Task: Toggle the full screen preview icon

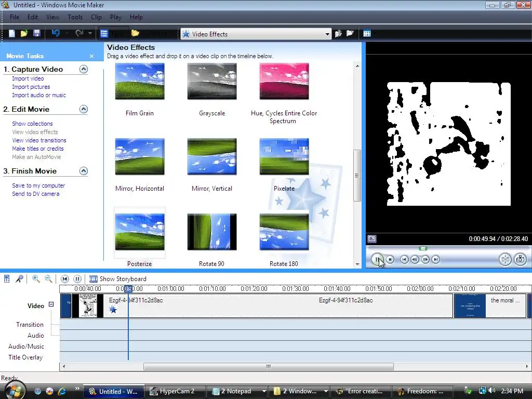Action: tap(372, 239)
